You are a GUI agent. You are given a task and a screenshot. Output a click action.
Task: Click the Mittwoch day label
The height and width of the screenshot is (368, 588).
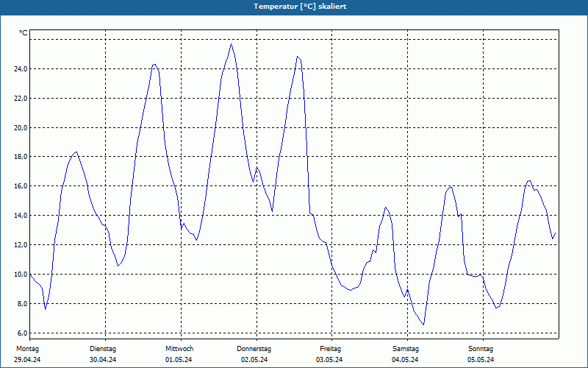[x=179, y=349]
